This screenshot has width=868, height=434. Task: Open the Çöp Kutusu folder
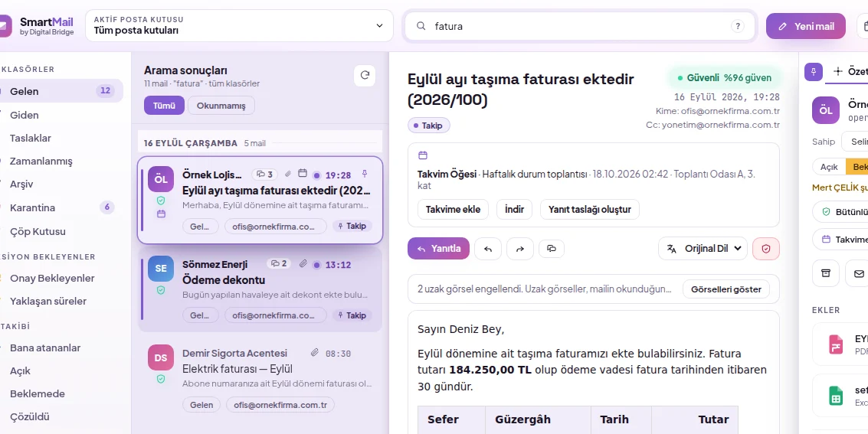61,231
